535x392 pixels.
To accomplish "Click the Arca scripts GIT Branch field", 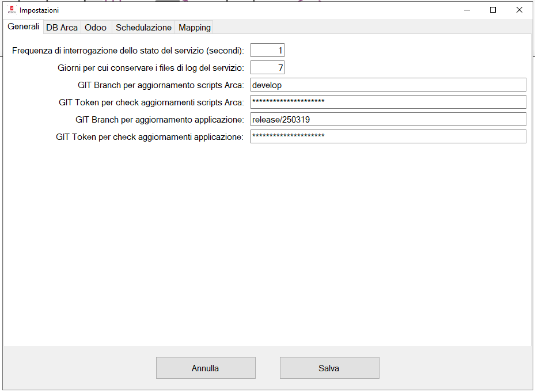I will click(x=388, y=85).
